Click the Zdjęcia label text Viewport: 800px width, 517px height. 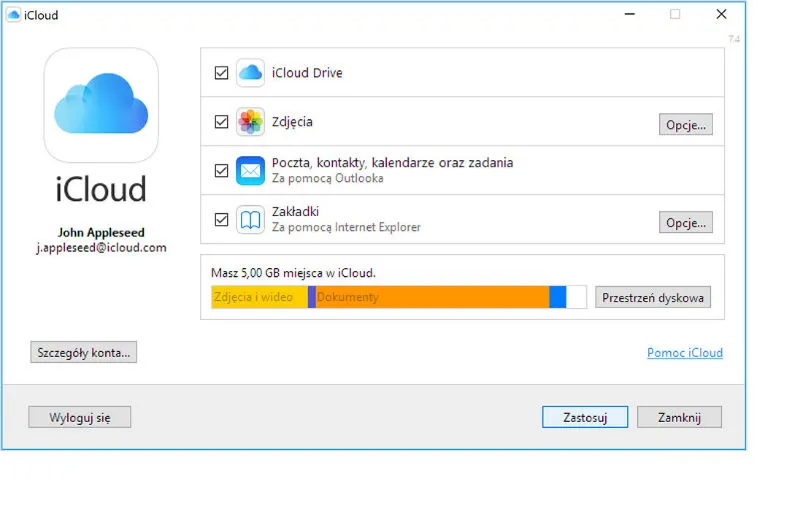coord(292,122)
